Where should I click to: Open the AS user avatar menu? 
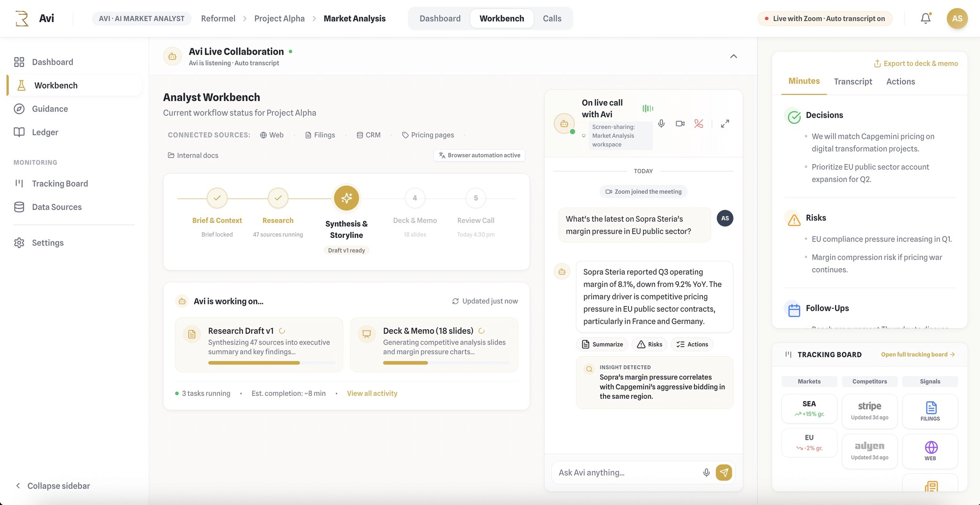[x=957, y=18]
